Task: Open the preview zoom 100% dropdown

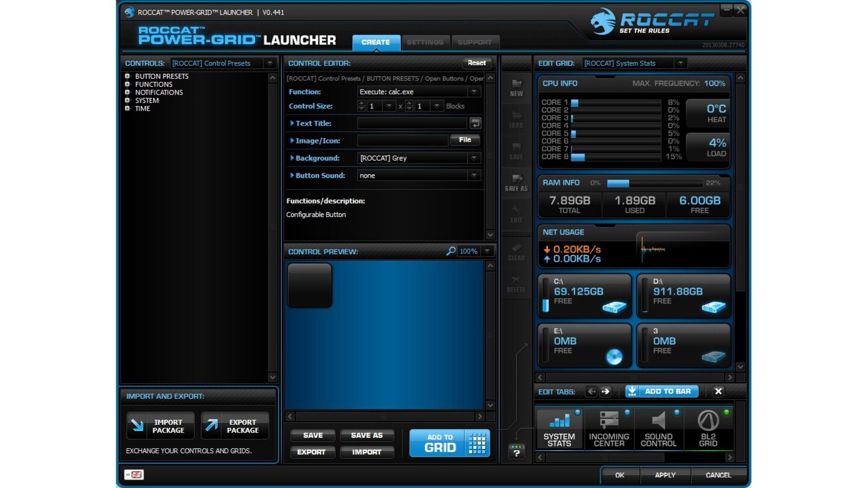Action: tap(487, 251)
